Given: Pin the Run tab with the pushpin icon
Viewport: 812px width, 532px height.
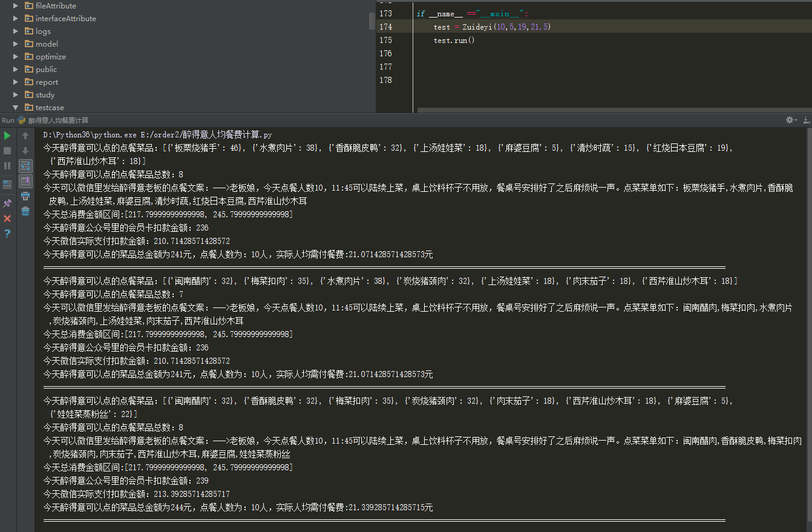Looking at the screenshot, I should [x=7, y=203].
